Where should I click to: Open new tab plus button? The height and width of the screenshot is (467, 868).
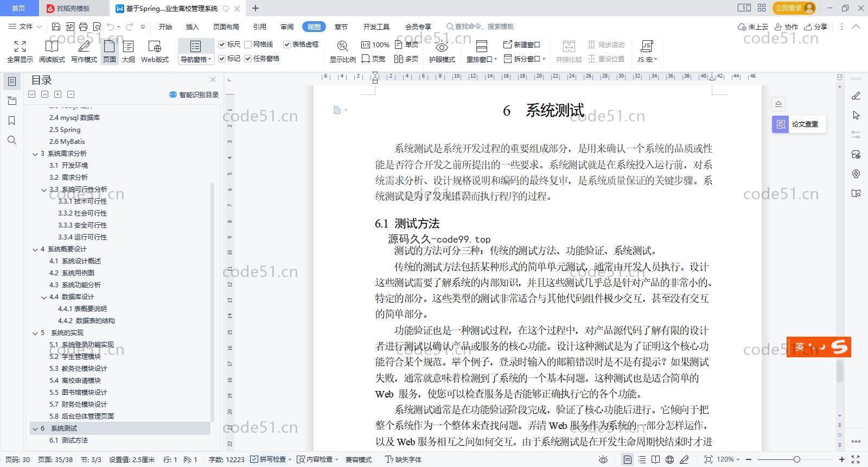point(256,8)
